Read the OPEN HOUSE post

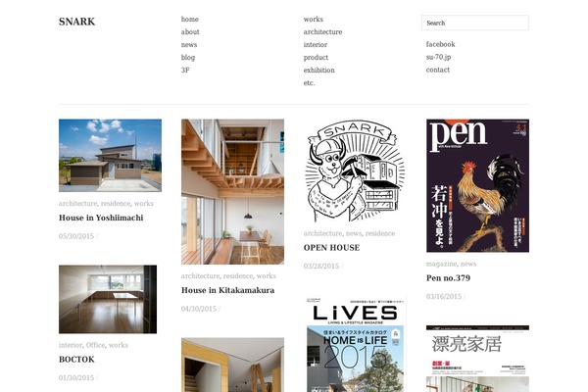point(331,248)
